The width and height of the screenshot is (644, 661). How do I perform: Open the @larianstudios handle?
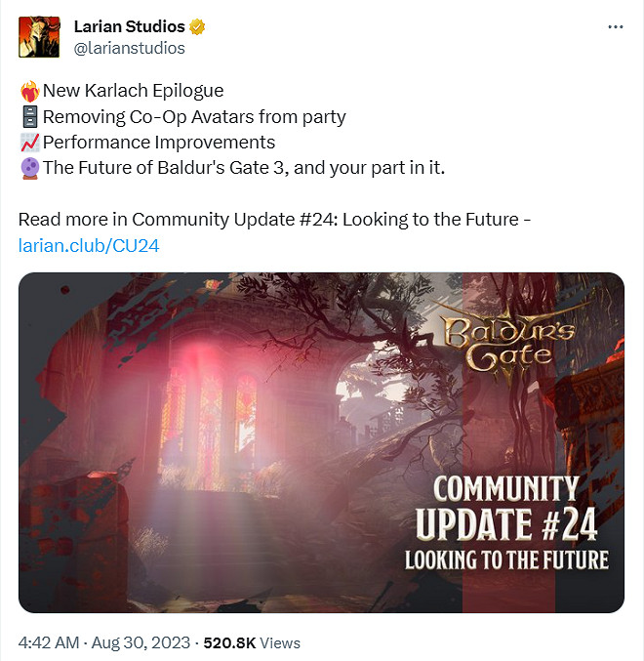tap(130, 48)
